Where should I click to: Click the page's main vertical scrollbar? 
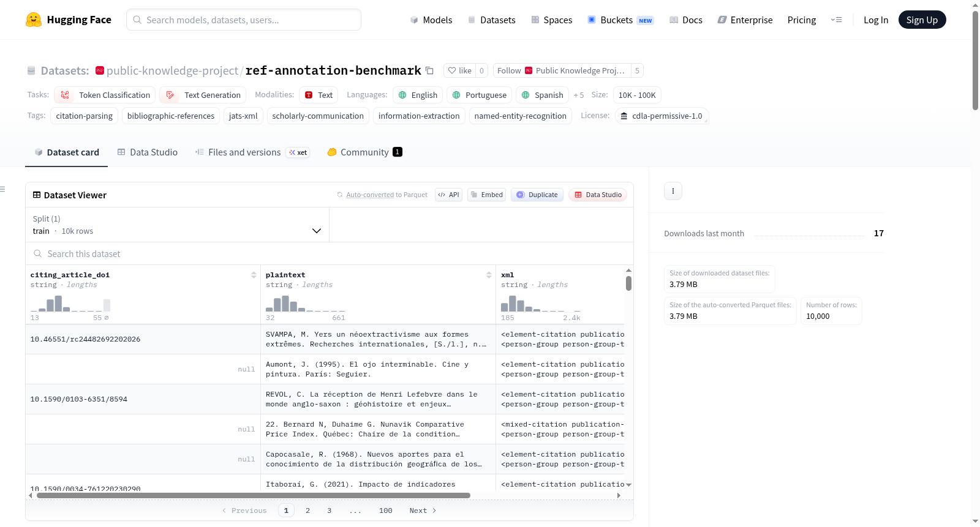[975, 60]
